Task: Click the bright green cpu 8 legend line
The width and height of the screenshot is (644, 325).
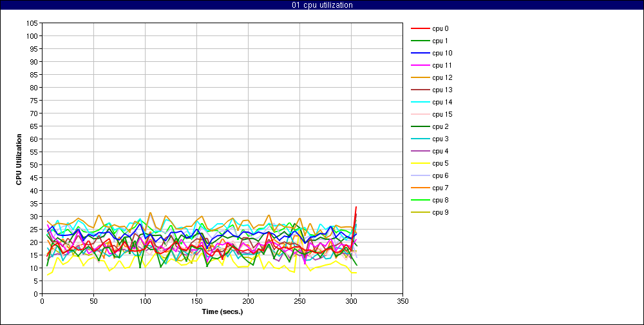Action: pos(421,200)
